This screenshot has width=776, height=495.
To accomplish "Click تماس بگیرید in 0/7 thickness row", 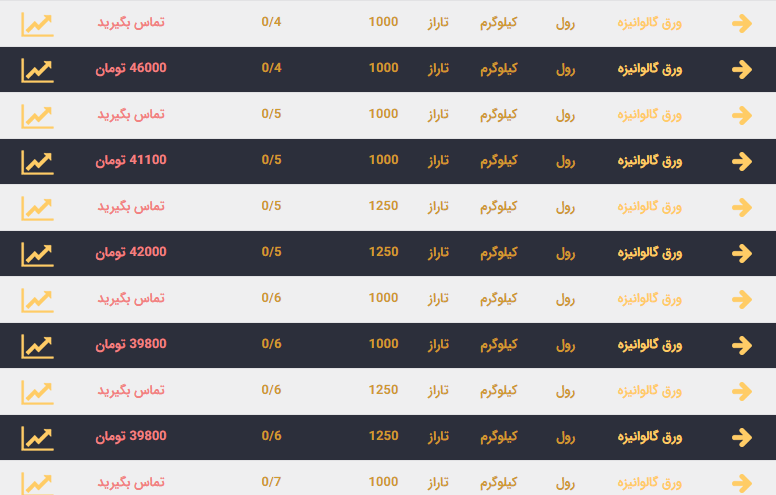I will click(131, 482).
